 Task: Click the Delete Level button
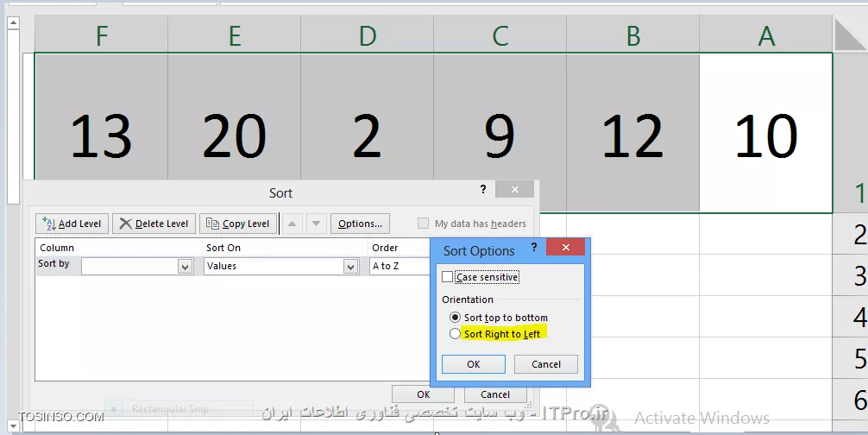[154, 224]
